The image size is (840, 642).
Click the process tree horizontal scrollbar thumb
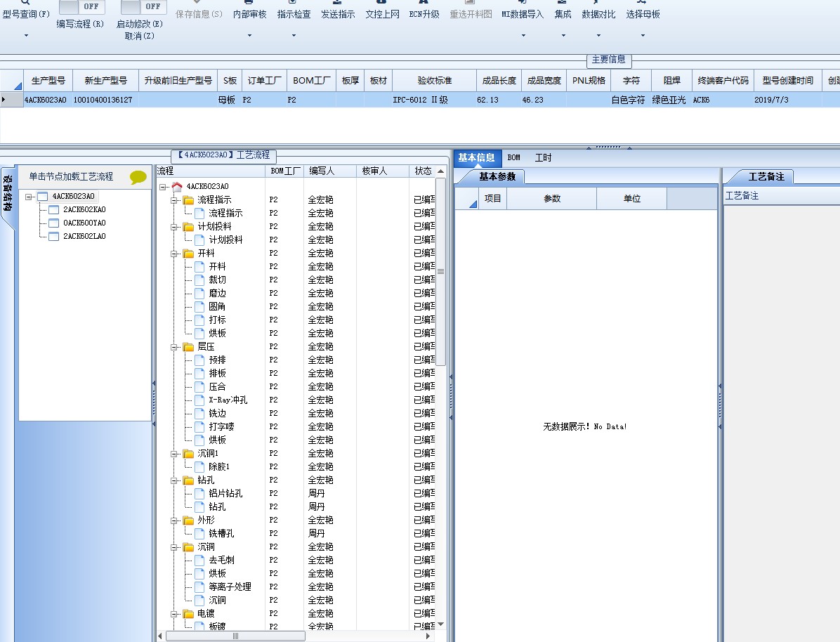click(x=235, y=636)
